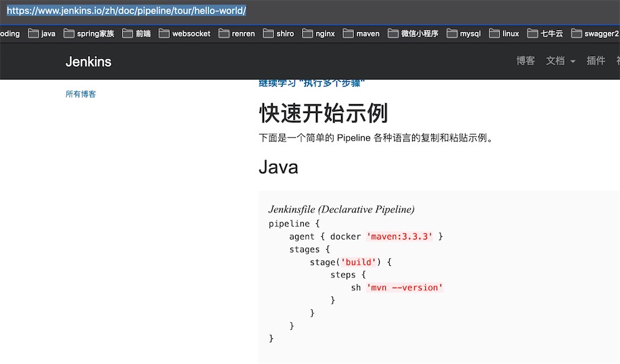Click the 'build' stage name in code
The height and width of the screenshot is (364, 620).
(x=358, y=263)
